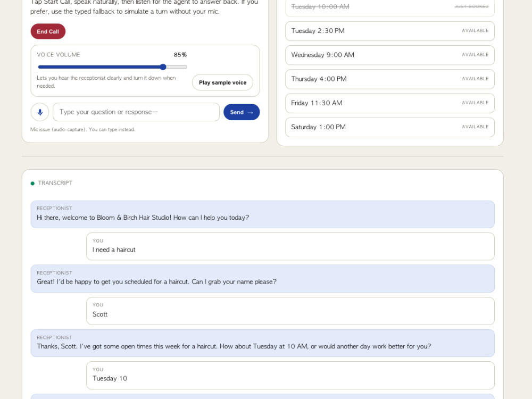Click the TRANSCRIPT heading
532x399 pixels.
click(x=55, y=183)
